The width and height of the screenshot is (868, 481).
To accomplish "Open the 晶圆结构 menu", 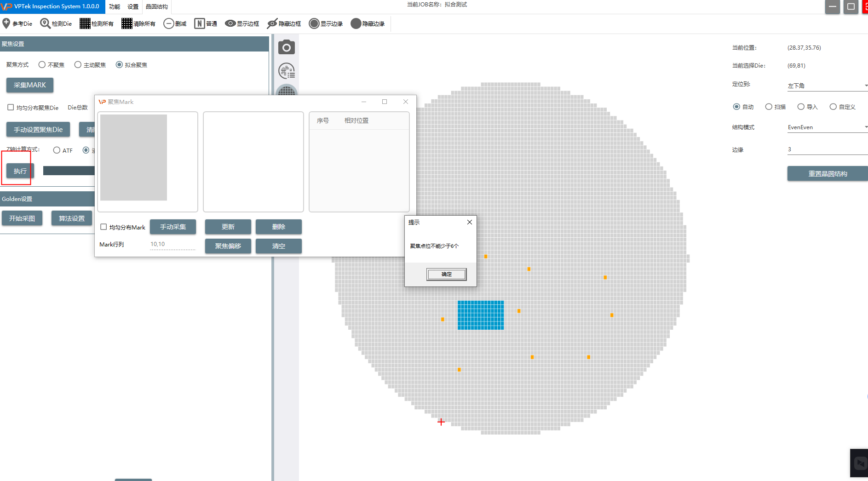I will (x=156, y=6).
